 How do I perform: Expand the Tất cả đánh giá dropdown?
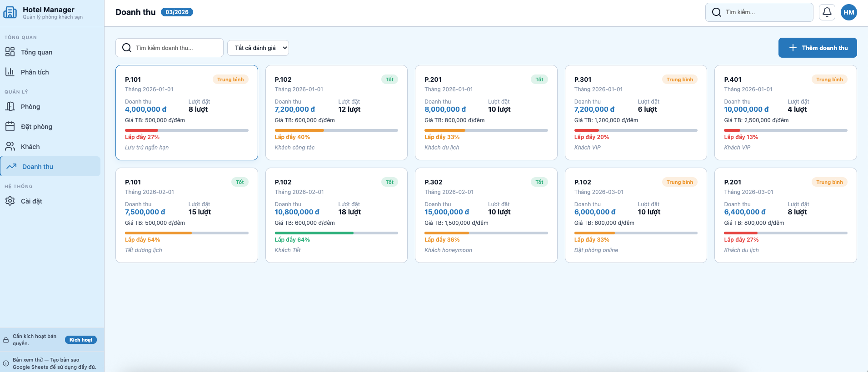click(258, 48)
